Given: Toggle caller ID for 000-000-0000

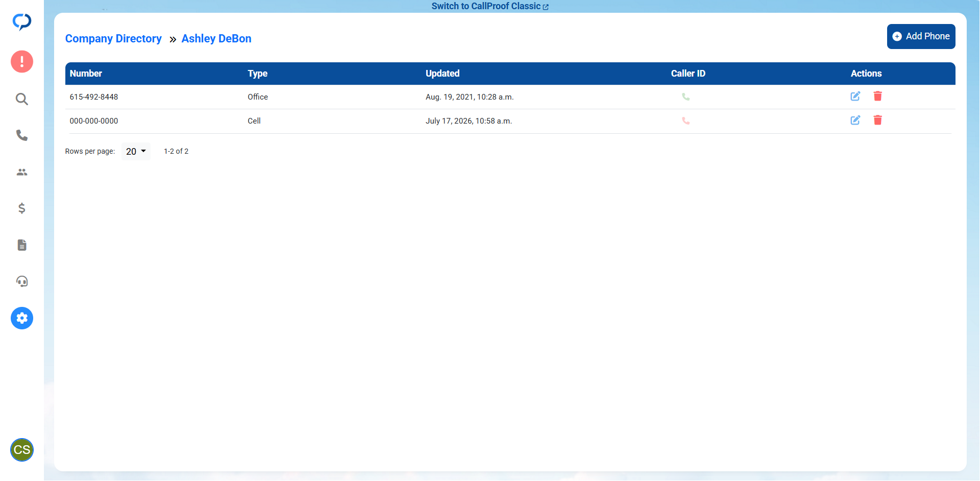Looking at the screenshot, I should 686,121.
